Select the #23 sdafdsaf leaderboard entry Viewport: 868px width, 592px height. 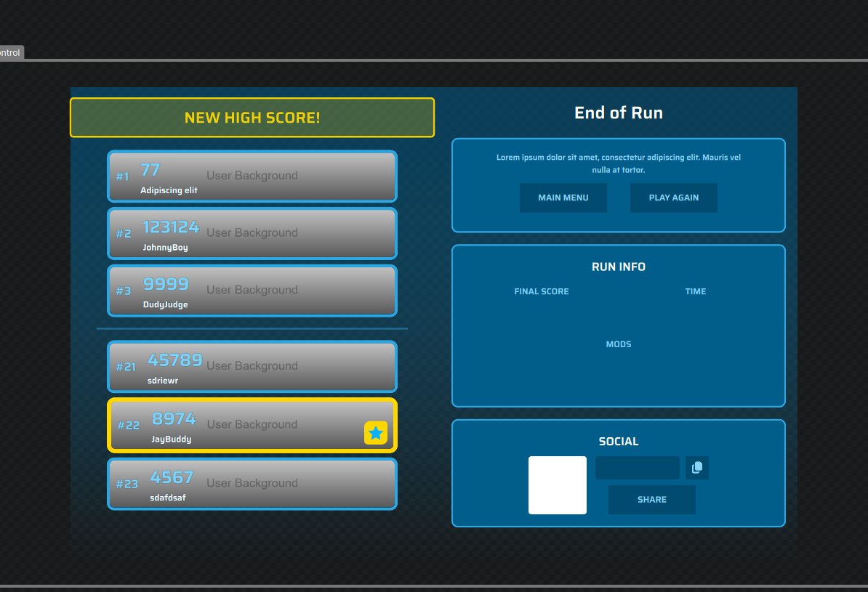252,484
